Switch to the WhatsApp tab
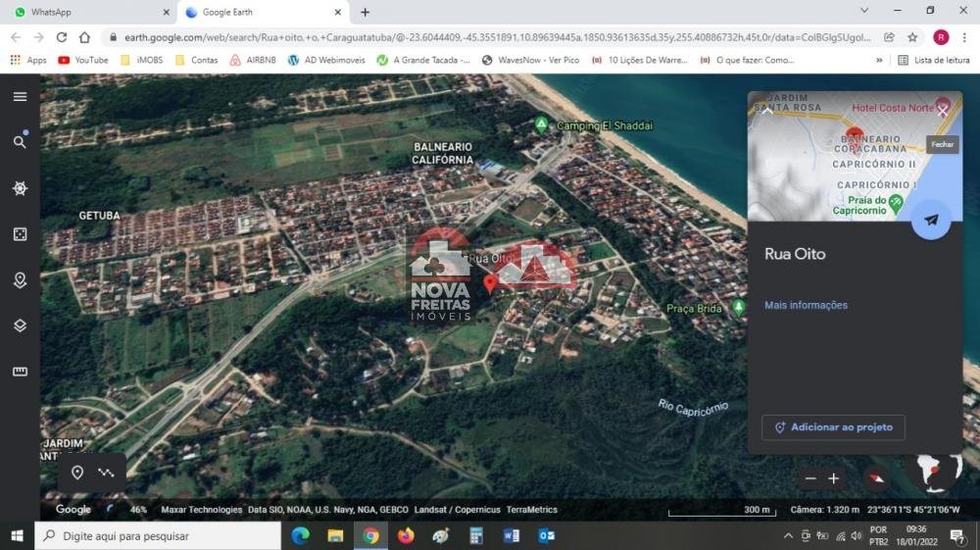The image size is (980, 550). [x=88, y=12]
